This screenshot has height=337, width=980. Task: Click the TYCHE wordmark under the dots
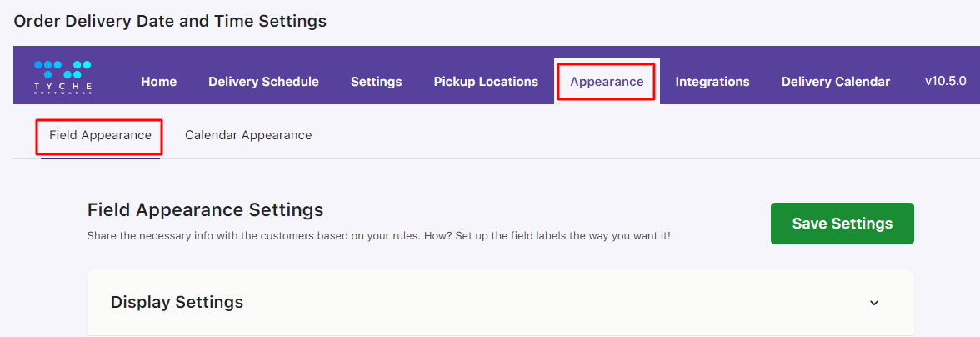click(62, 87)
